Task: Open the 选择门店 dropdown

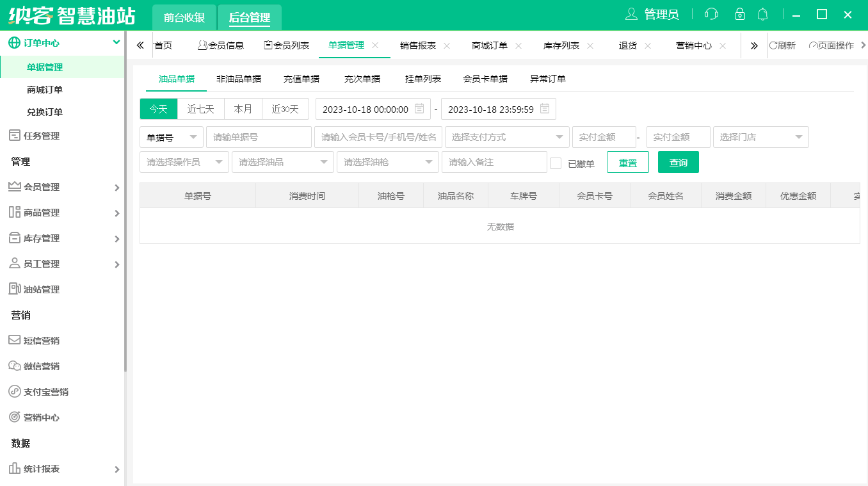Action: pyautogui.click(x=760, y=136)
